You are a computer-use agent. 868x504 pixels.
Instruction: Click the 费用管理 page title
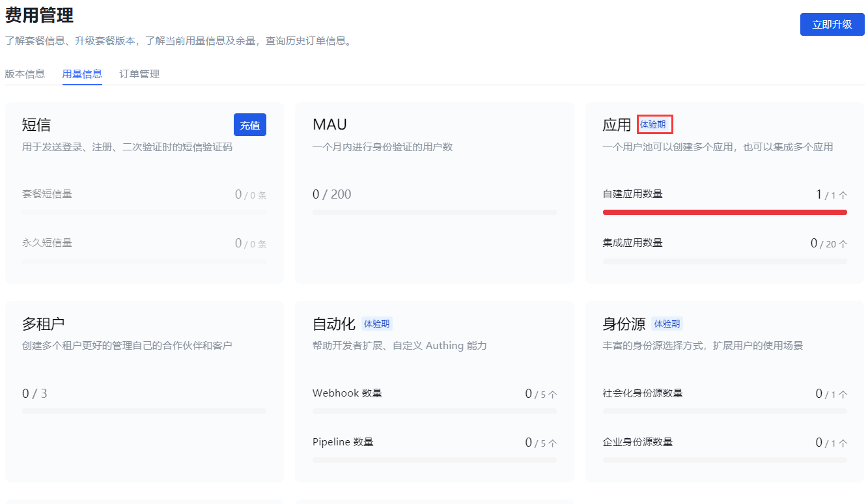click(39, 15)
